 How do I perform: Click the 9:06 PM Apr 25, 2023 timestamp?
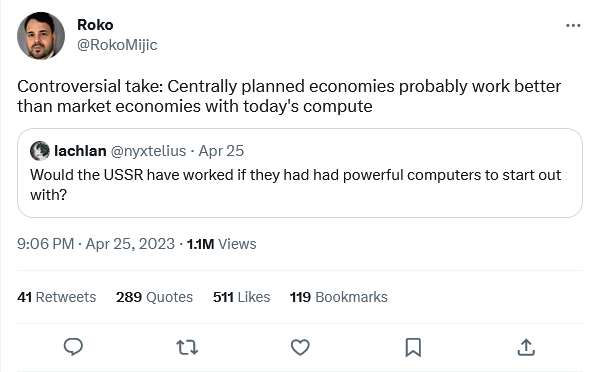[x=96, y=244]
